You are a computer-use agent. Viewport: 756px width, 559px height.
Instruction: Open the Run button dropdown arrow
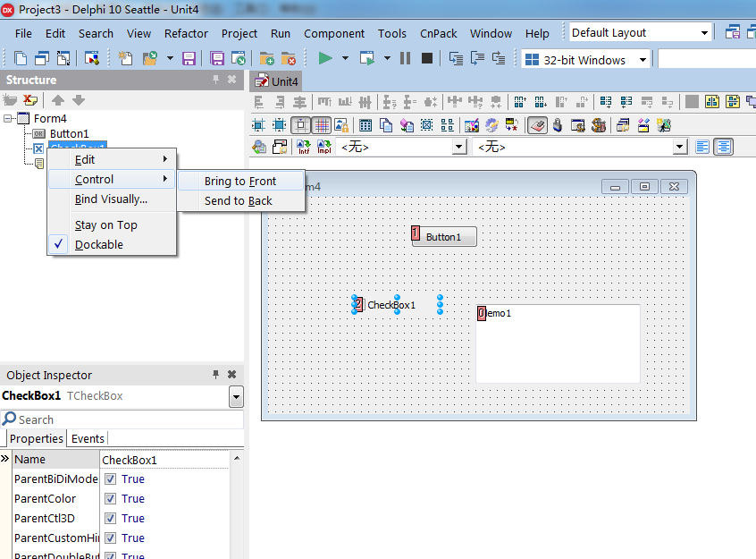click(x=345, y=58)
